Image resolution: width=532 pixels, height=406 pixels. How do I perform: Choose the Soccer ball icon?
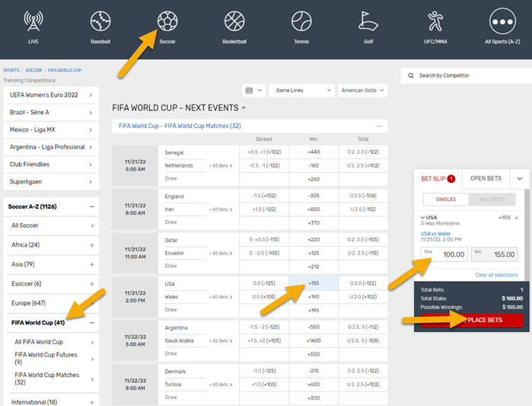pyautogui.click(x=167, y=21)
